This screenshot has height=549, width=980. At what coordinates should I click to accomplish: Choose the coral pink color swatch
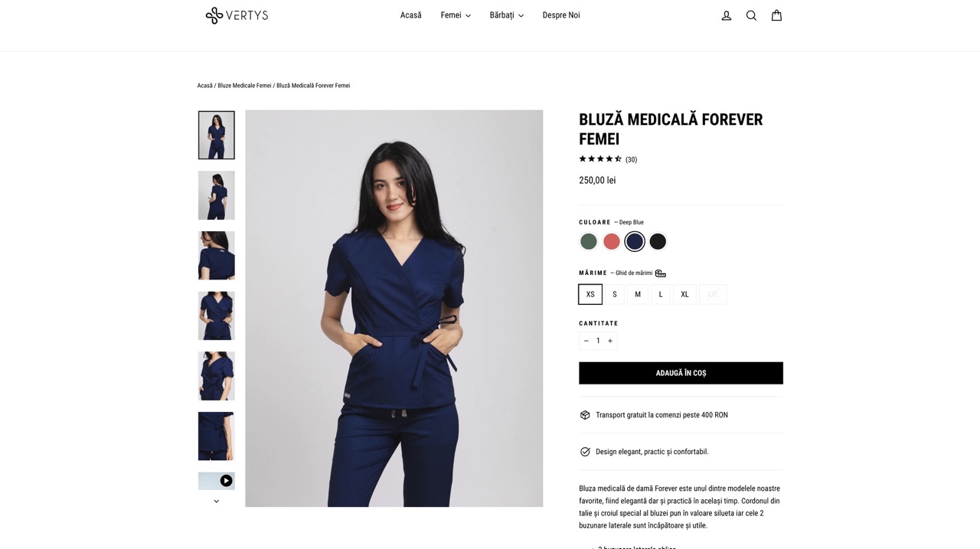click(611, 242)
